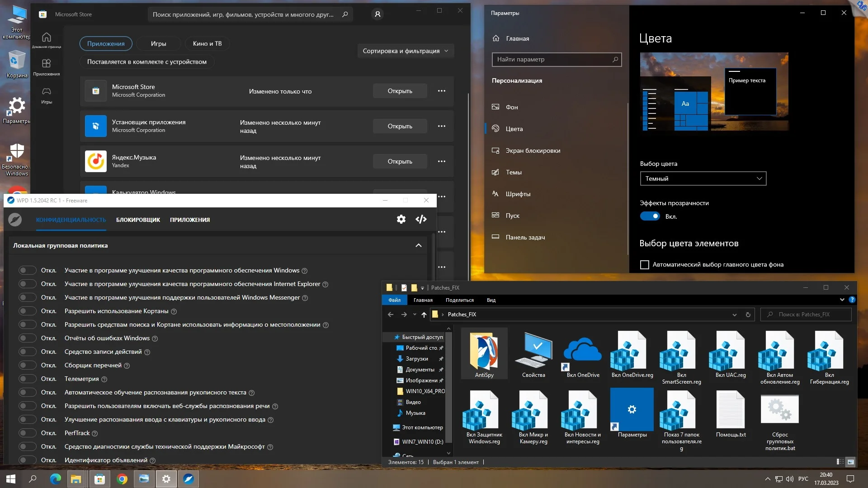The width and height of the screenshot is (868, 488).
Task: Expand Сортировка и фильтрация dropdown
Action: tap(405, 51)
